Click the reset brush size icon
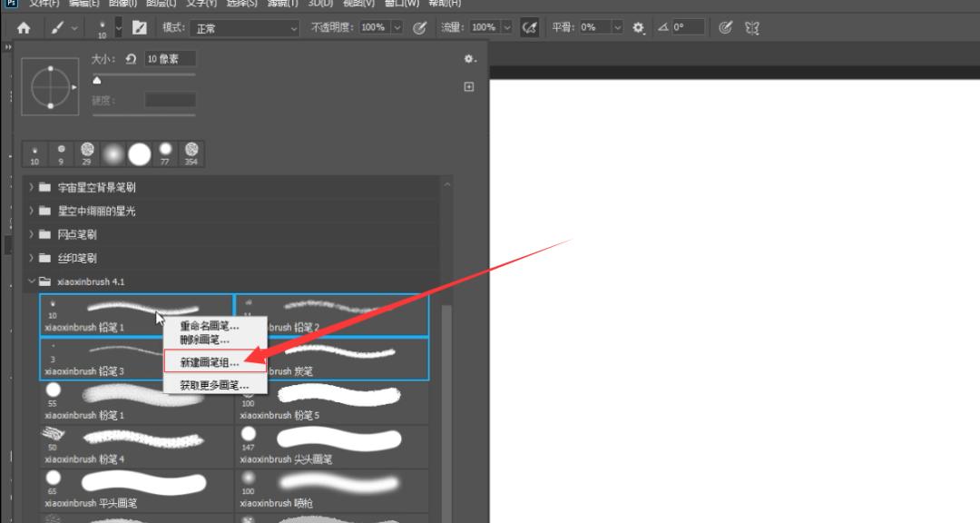Screen dimensions: 980x523 131,59
